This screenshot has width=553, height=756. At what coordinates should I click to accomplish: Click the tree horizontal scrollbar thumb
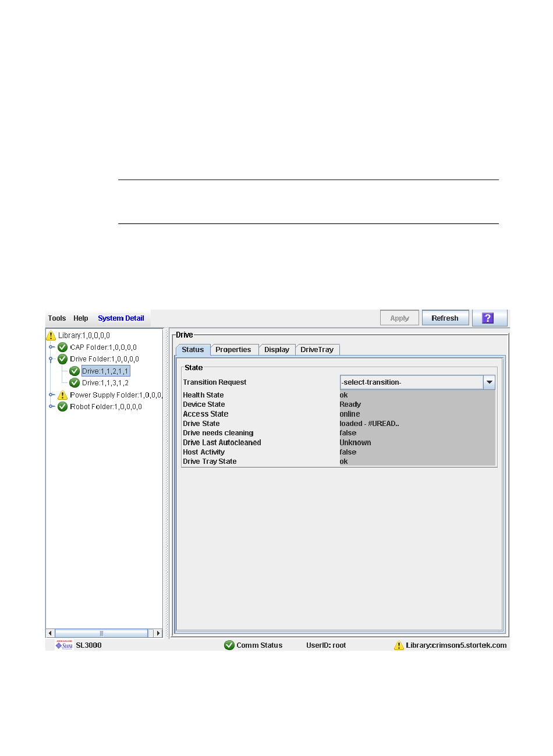101,633
